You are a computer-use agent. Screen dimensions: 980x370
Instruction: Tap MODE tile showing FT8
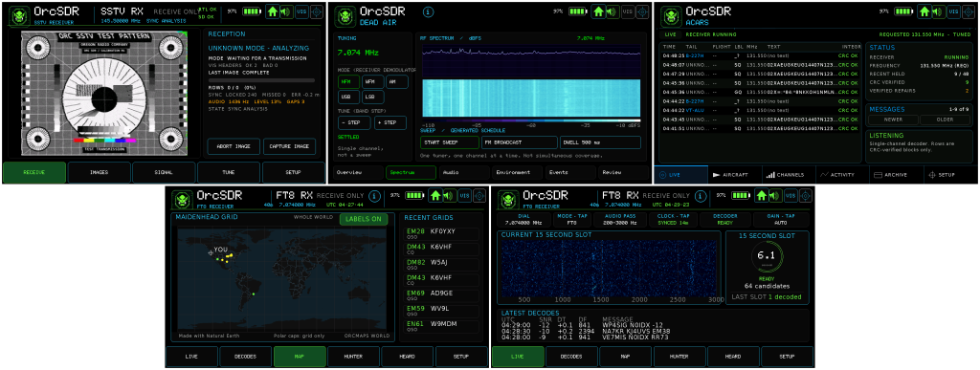point(572,219)
